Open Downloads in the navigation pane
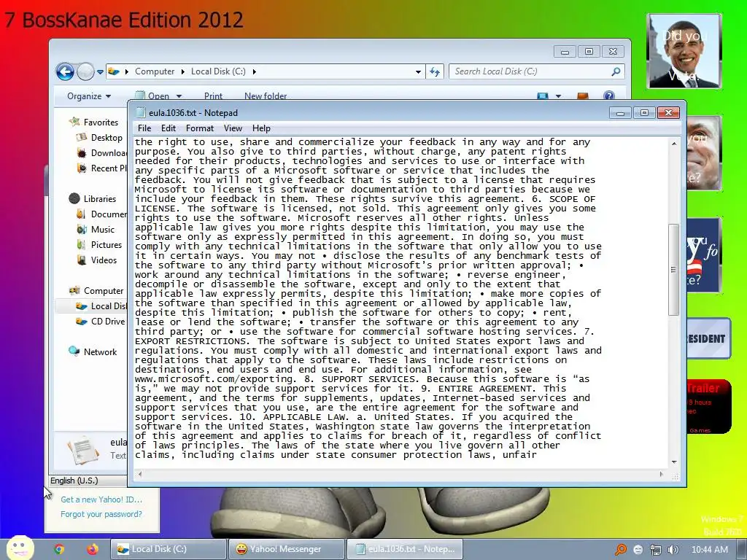The height and width of the screenshot is (560, 747). click(x=102, y=153)
